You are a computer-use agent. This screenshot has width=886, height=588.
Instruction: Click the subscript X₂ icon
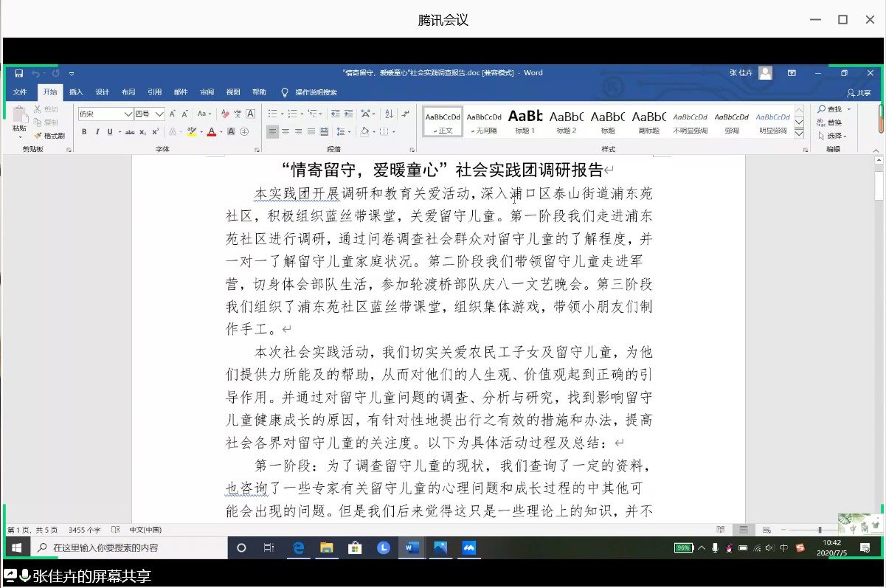coord(143,132)
